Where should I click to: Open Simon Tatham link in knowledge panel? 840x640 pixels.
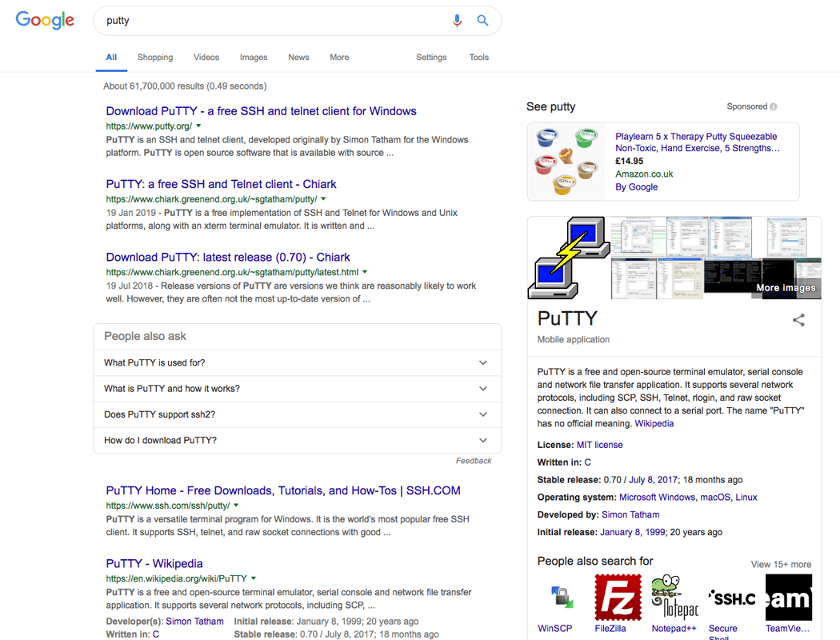tap(630, 514)
